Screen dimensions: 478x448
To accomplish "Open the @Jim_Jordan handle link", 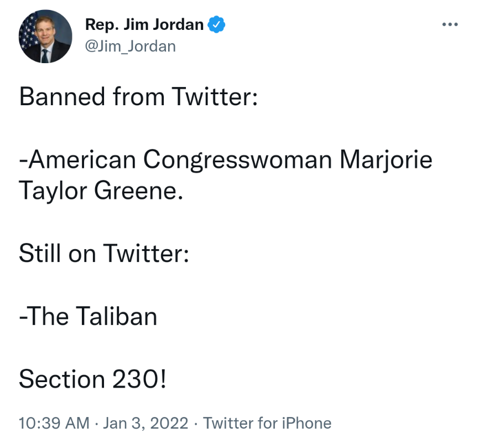I will tap(130, 46).
